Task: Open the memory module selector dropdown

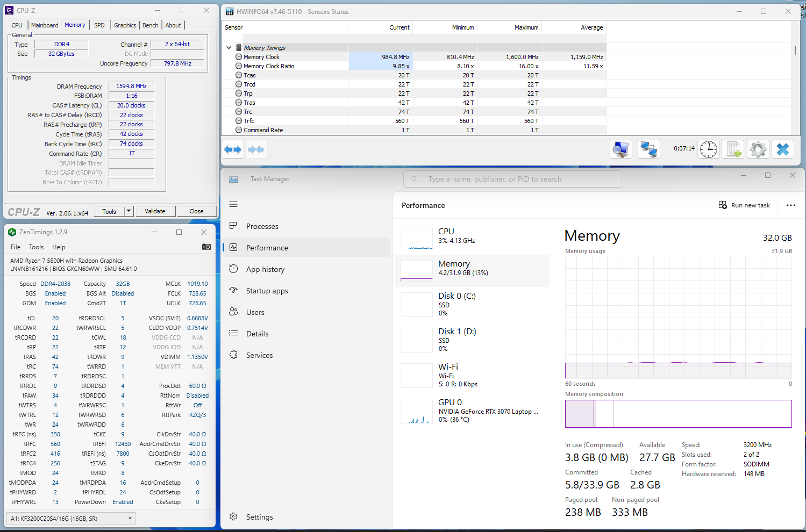Action: click(x=70, y=519)
